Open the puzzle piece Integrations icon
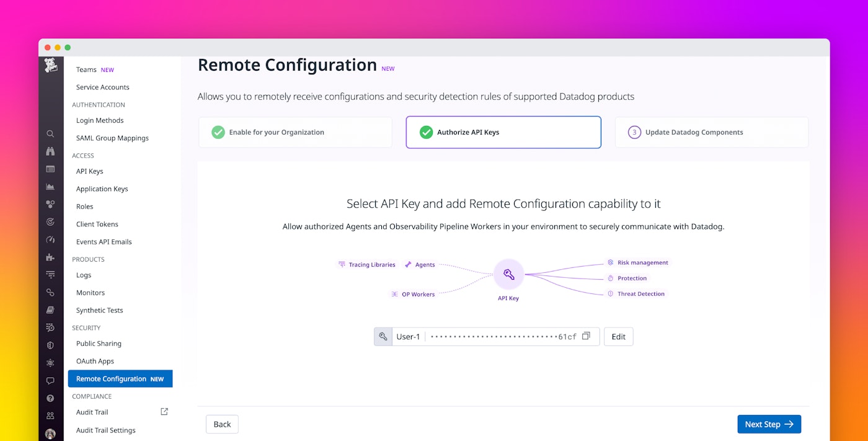Viewport: 868px width, 441px height. coord(51,257)
